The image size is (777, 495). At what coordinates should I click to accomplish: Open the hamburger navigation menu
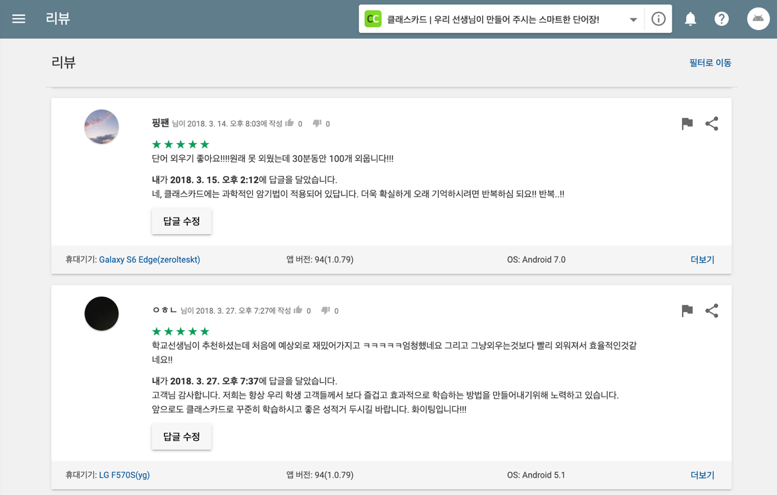point(19,19)
